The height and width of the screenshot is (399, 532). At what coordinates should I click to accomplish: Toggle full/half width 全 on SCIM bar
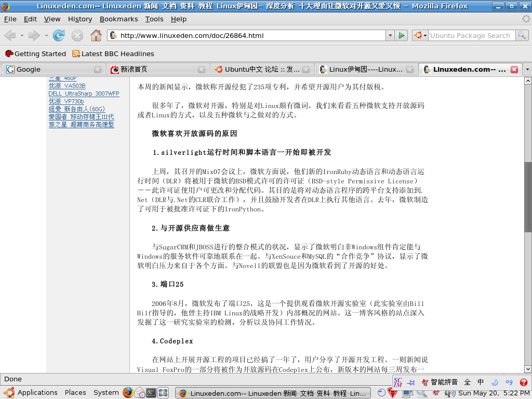coord(467,382)
